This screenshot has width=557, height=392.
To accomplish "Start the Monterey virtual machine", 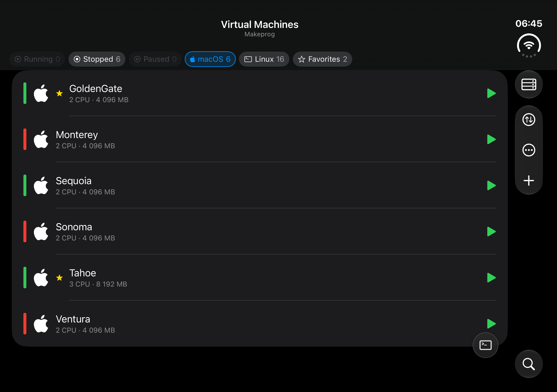I will pyautogui.click(x=491, y=139).
